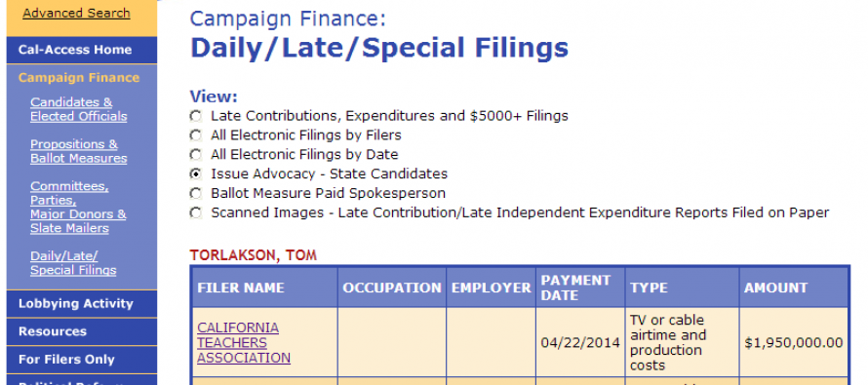Choose All Electronic Filings by Filers radio
Image resolution: width=868 pixels, height=385 pixels.
(x=195, y=135)
